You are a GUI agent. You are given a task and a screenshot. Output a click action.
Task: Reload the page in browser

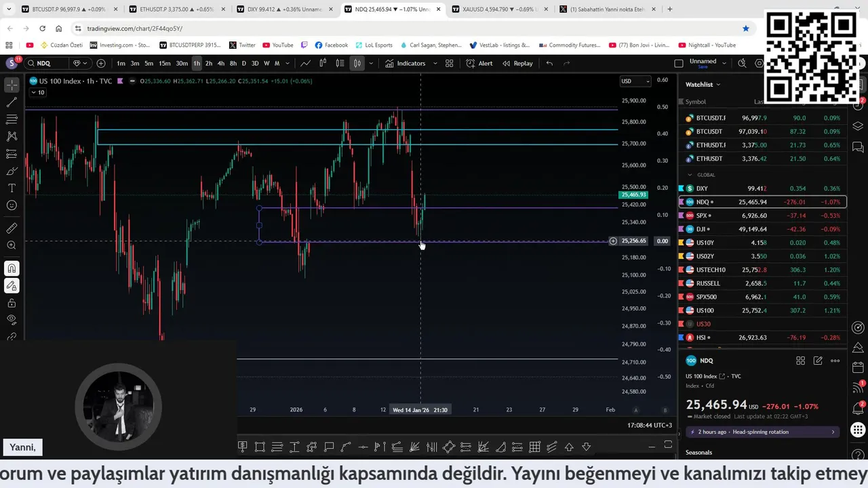[42, 28]
